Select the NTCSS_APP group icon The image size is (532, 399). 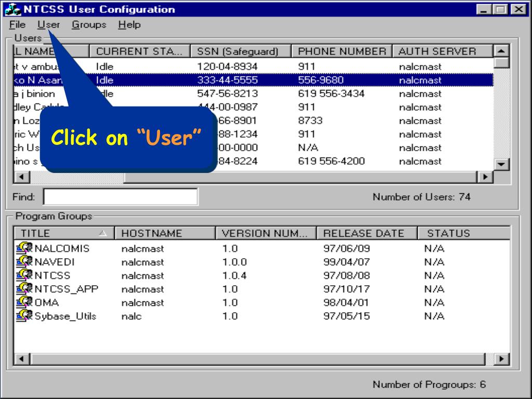(24, 289)
